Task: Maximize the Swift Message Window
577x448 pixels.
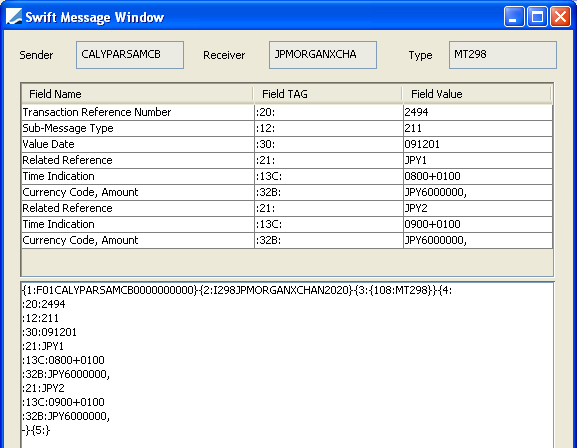Action: coord(537,17)
